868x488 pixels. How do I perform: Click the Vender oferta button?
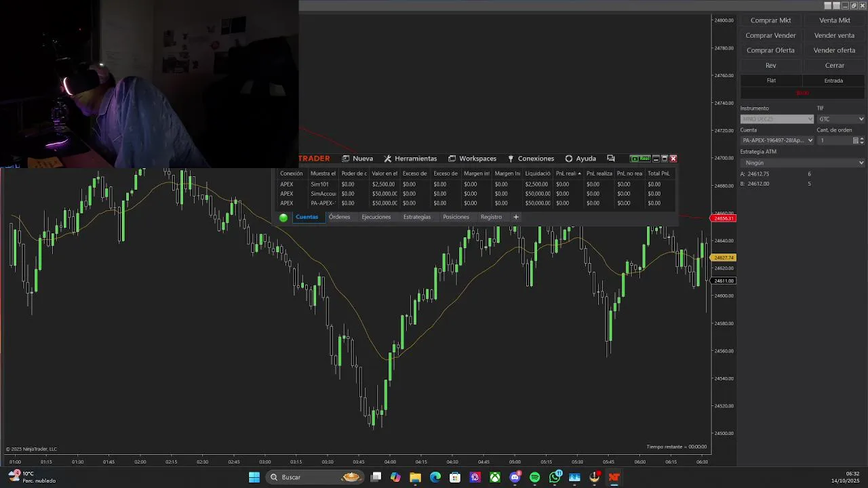(834, 50)
